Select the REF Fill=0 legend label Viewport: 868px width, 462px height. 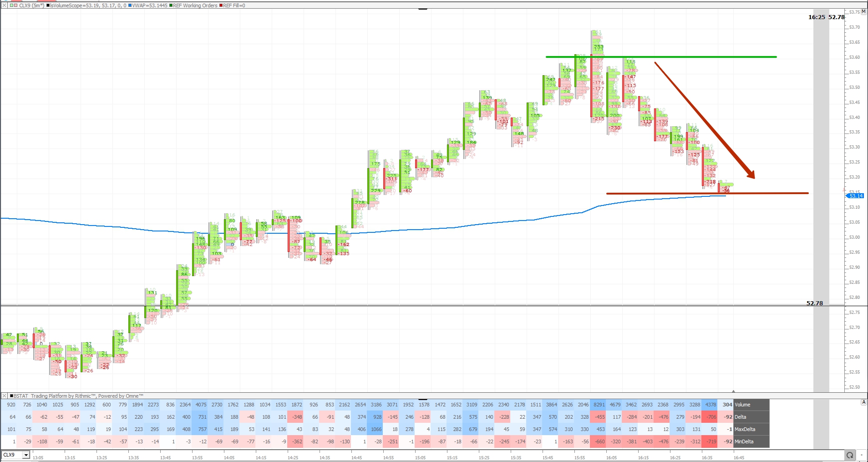coord(234,5)
